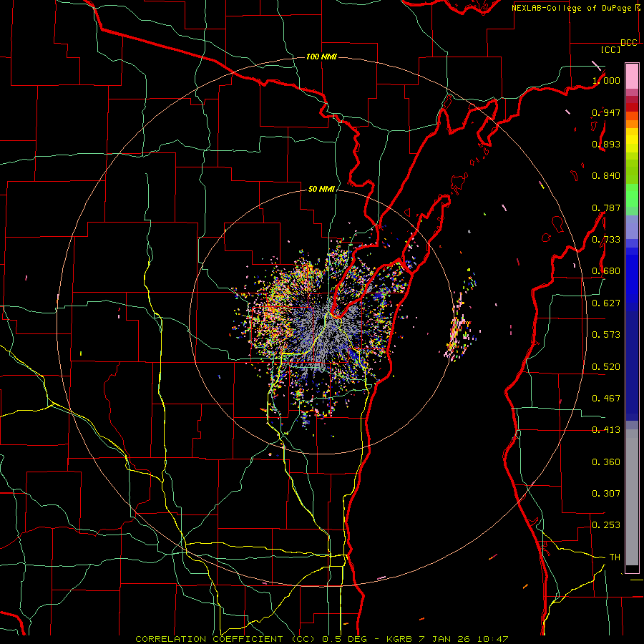The width and height of the screenshot is (644, 644).
Task: Click the 100 NMI range ring label
Action: [321, 57]
